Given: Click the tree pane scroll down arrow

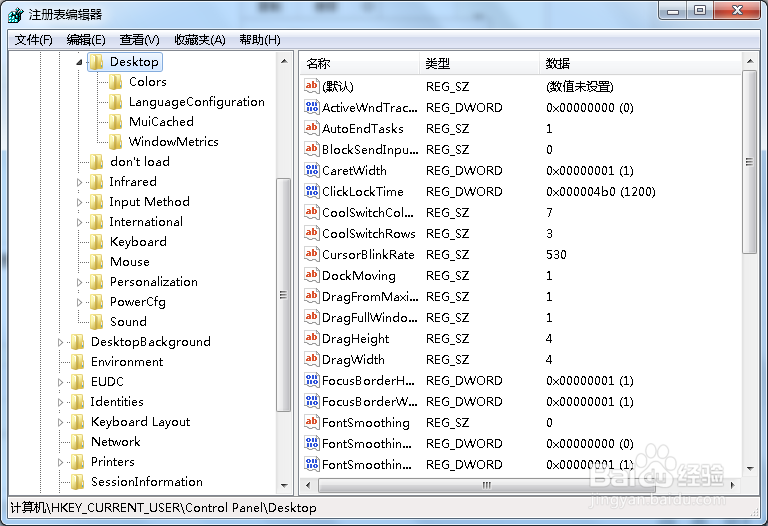Looking at the screenshot, I should pyautogui.click(x=284, y=485).
